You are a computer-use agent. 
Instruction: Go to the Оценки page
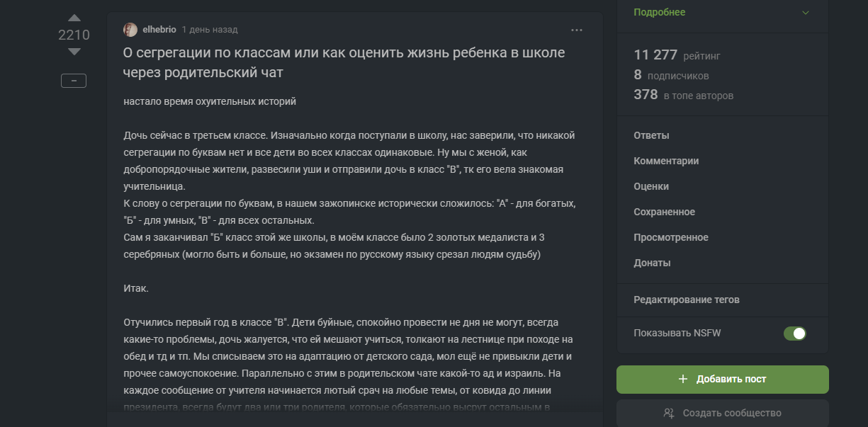pos(651,186)
